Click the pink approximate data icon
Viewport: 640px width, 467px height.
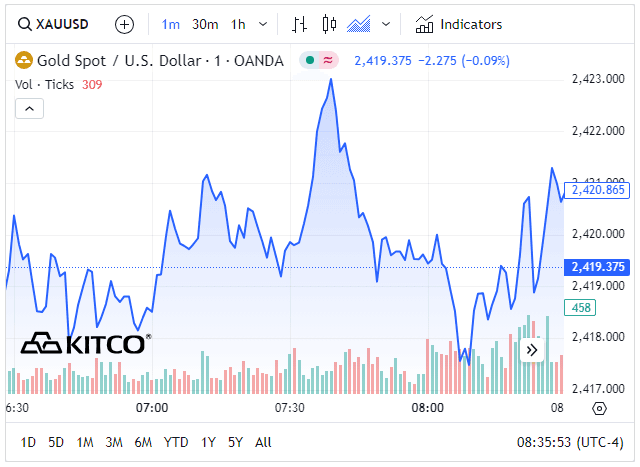coord(328,60)
